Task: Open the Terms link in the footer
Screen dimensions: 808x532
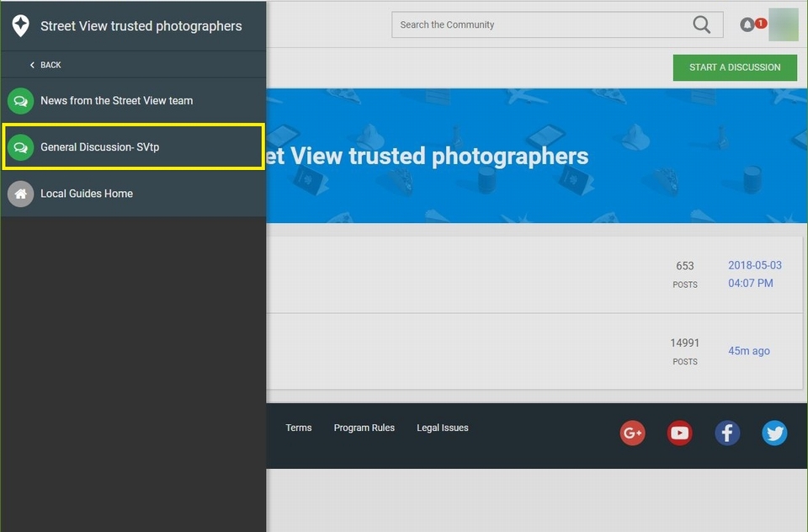Action: 298,428
